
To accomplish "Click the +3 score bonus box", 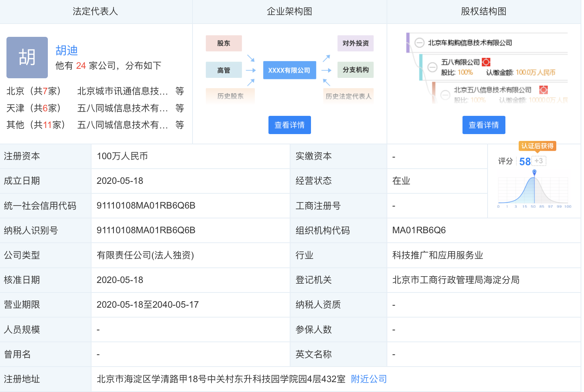I will 538,161.
